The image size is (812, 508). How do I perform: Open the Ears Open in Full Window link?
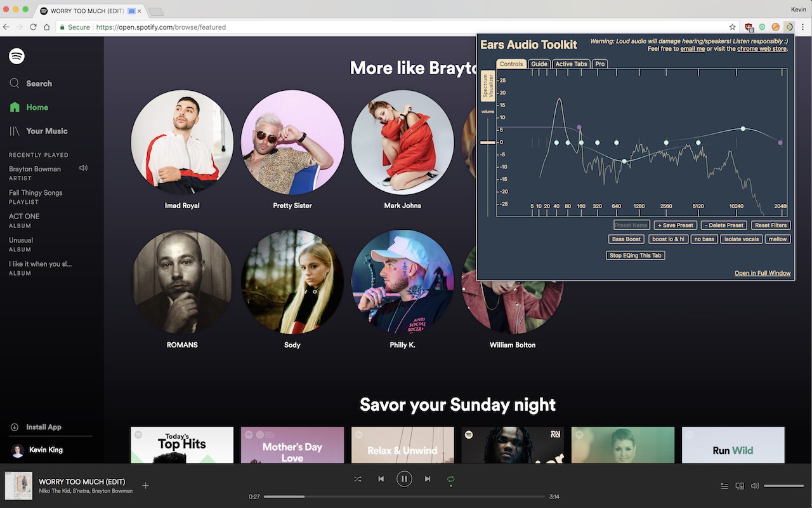(x=763, y=273)
